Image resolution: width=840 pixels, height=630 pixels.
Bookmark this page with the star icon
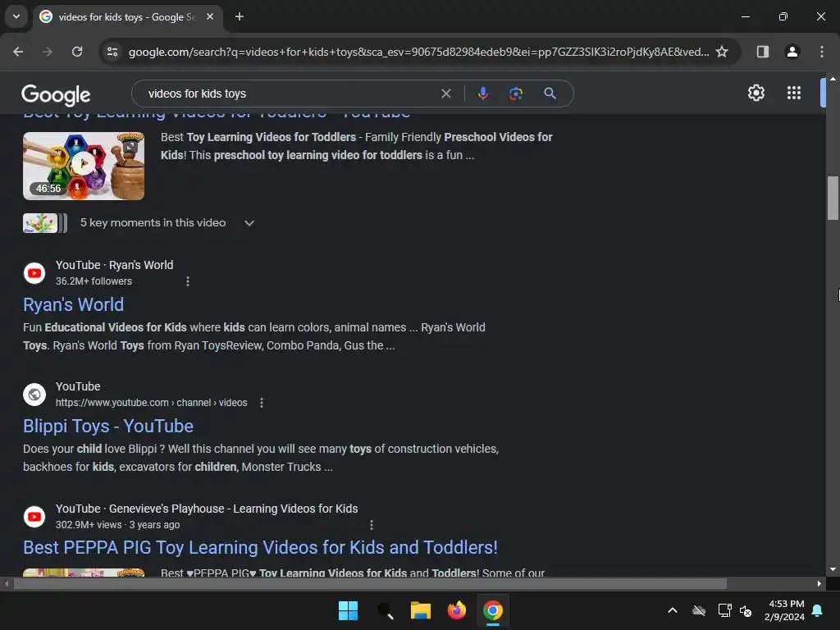722,52
